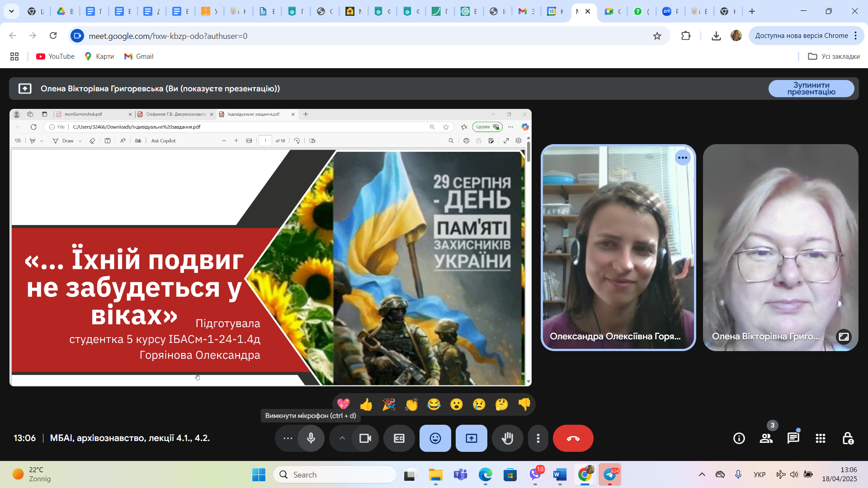
Task: Click the red leave call button
Action: (x=573, y=438)
